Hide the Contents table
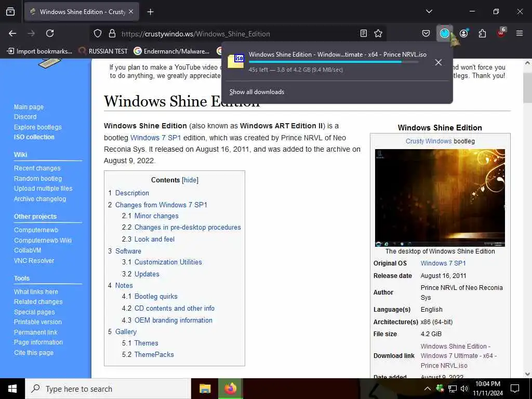This screenshot has width=532, height=399. click(190, 180)
